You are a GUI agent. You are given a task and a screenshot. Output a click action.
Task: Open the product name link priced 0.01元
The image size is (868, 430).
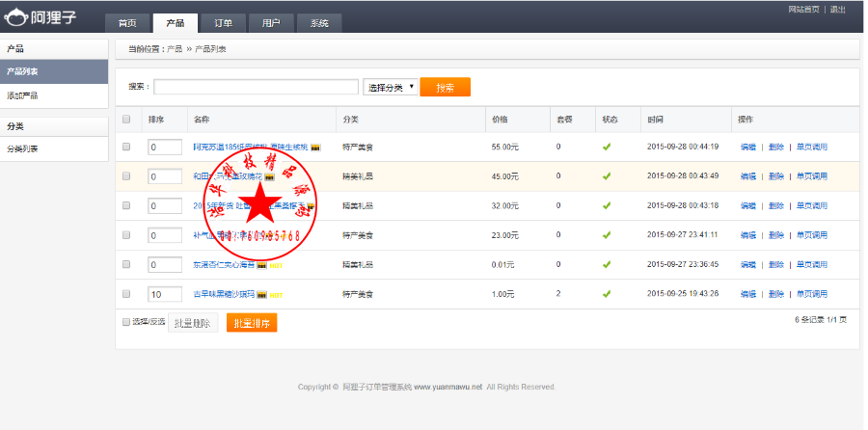click(224, 265)
